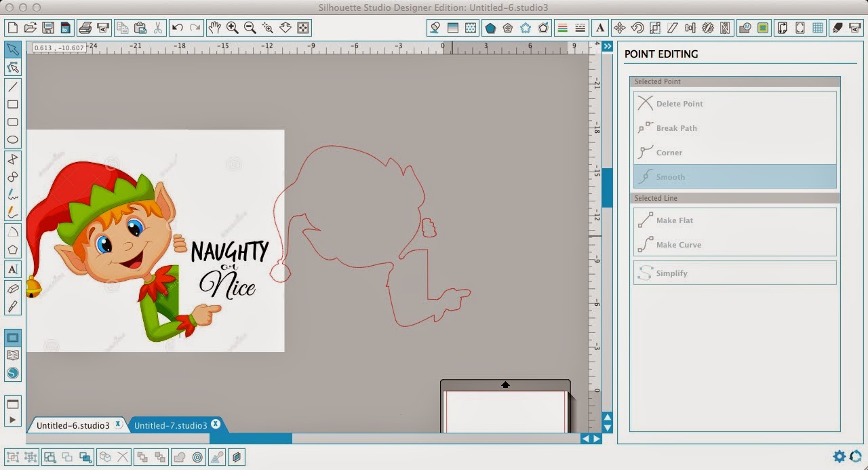Open the Line Style panel
The image size is (868, 470).
coord(580,28)
